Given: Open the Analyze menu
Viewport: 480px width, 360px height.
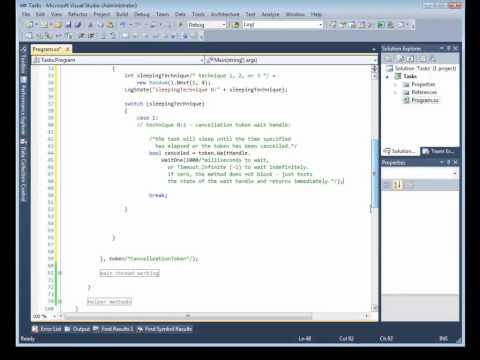Looking at the screenshot, I should pyautogui.click(x=270, y=14).
